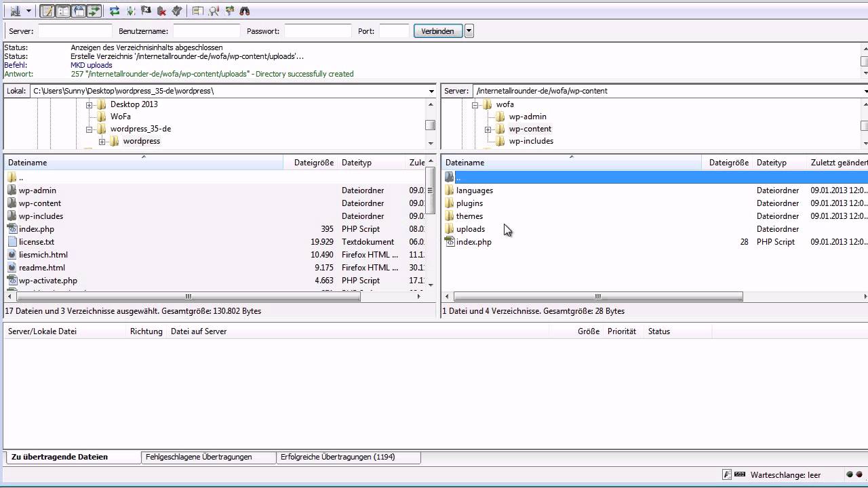
Task: Open the Site Manager icon
Action: pyautogui.click(x=15, y=11)
